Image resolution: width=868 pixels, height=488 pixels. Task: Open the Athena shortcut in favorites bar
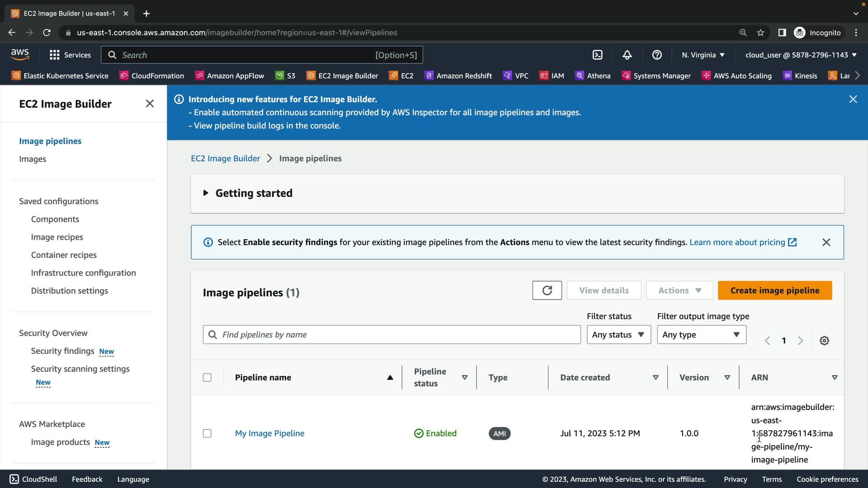[593, 76]
